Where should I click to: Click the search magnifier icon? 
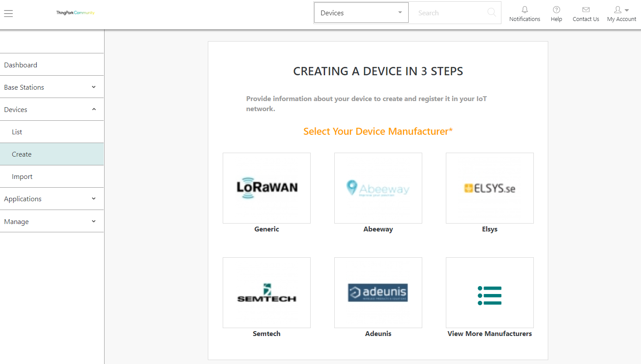pos(492,13)
